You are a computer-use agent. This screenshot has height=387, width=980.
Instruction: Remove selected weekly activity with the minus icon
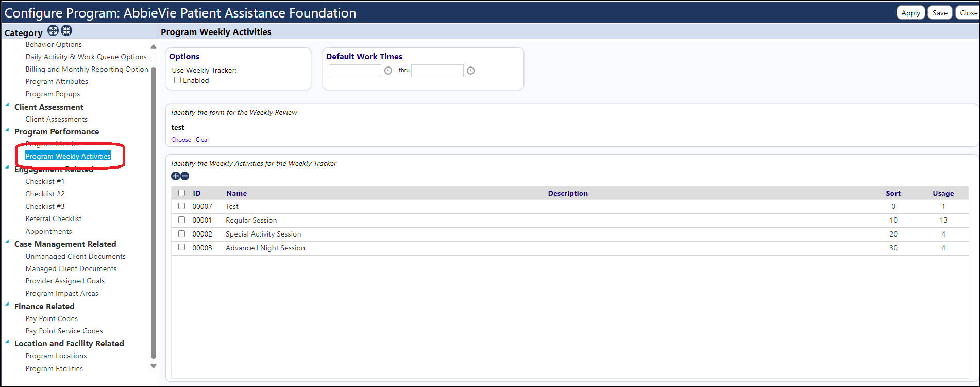(184, 176)
